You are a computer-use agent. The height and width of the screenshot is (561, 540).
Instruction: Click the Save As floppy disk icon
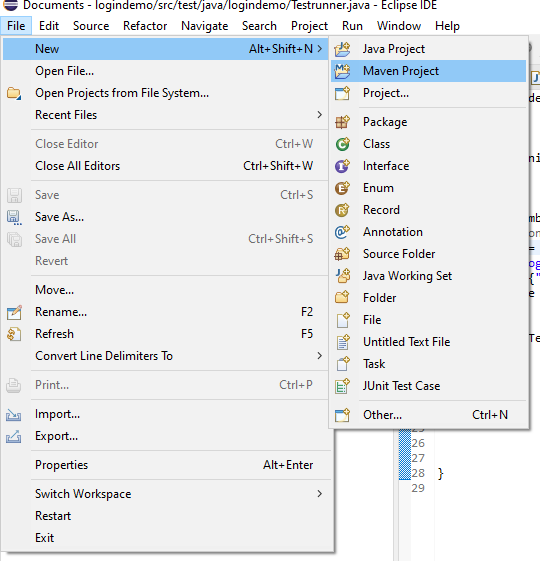click(x=14, y=217)
